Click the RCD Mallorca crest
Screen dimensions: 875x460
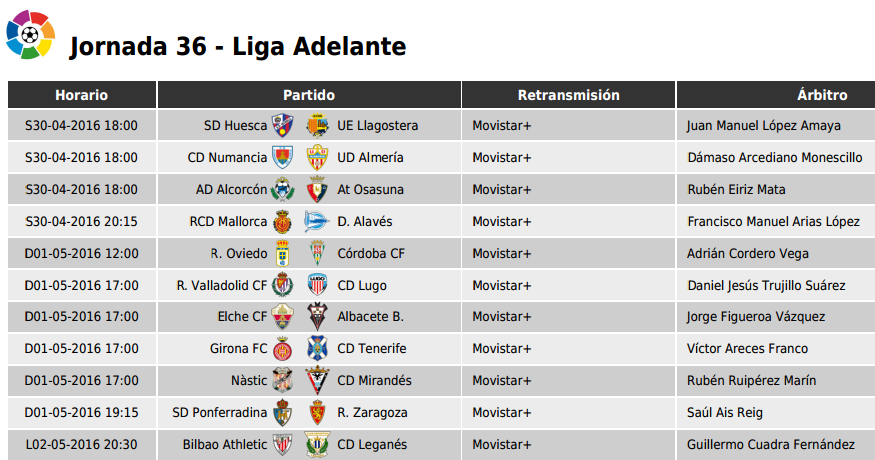[x=282, y=222]
